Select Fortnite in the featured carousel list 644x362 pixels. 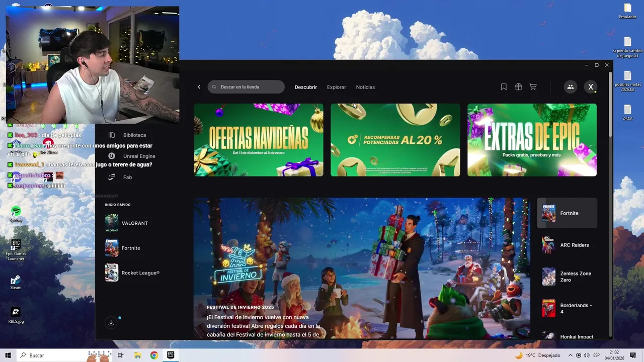pyautogui.click(x=567, y=213)
